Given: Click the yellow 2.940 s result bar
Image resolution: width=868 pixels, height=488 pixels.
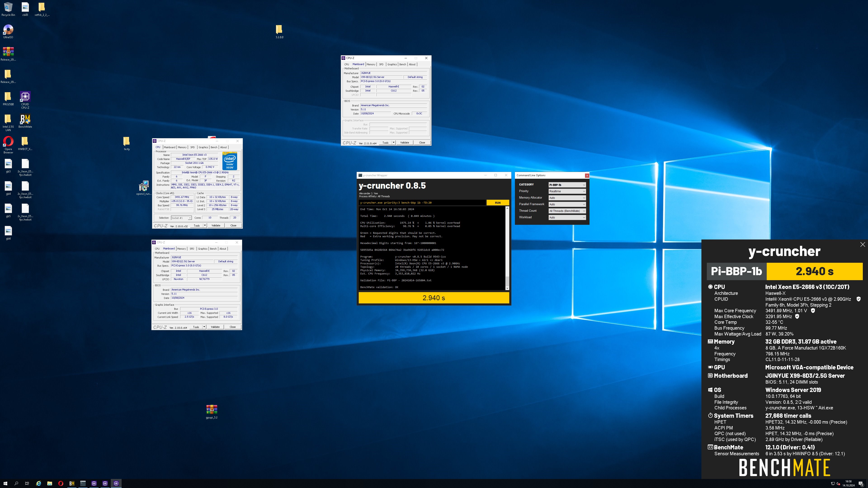Looking at the screenshot, I should [x=434, y=298].
